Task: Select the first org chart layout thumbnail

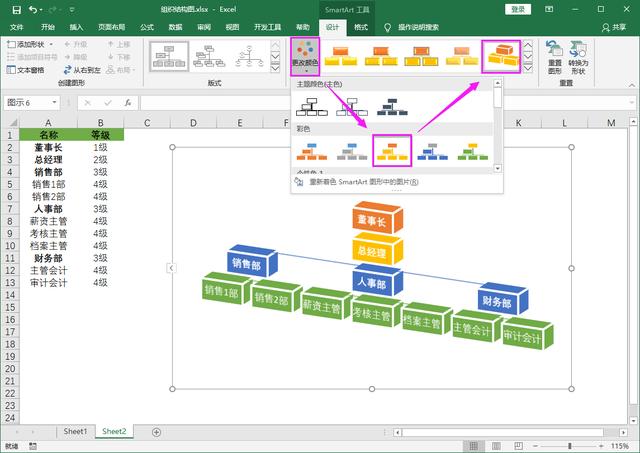Action: coord(169,56)
